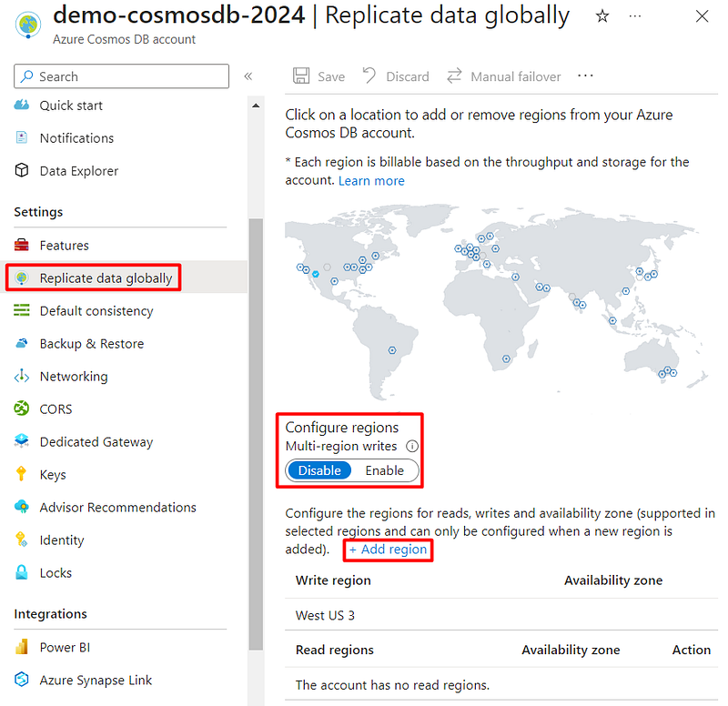Click the sidebar scroll up arrow
728x706 pixels.
256,106
